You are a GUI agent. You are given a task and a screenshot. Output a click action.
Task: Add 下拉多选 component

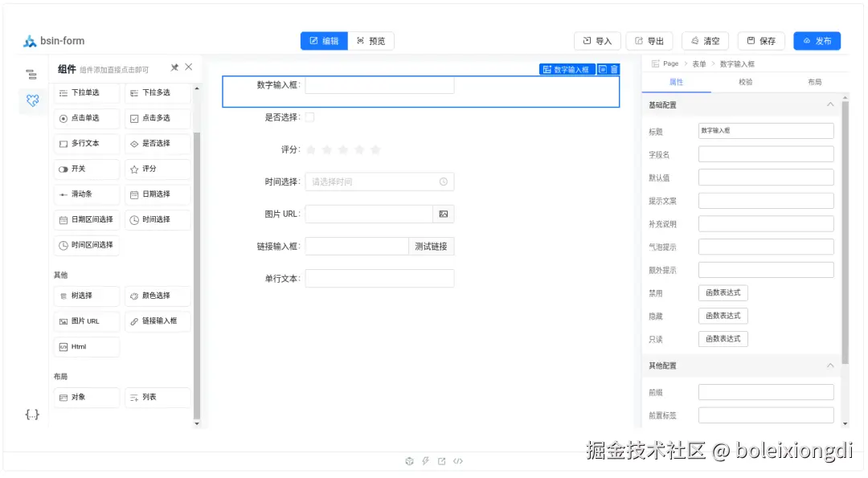point(158,93)
